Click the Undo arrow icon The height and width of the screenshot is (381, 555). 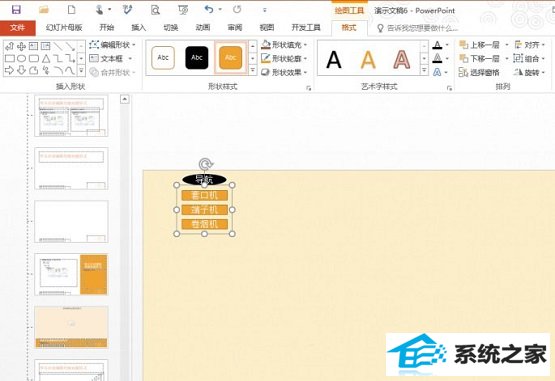point(209,10)
